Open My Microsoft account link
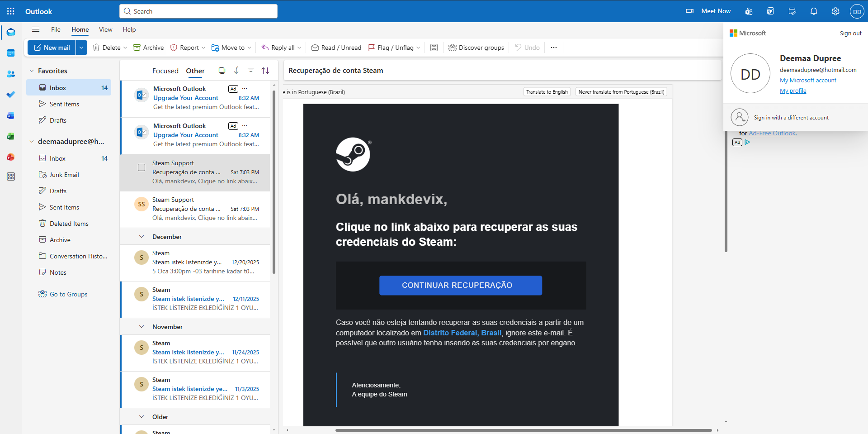 [808, 81]
